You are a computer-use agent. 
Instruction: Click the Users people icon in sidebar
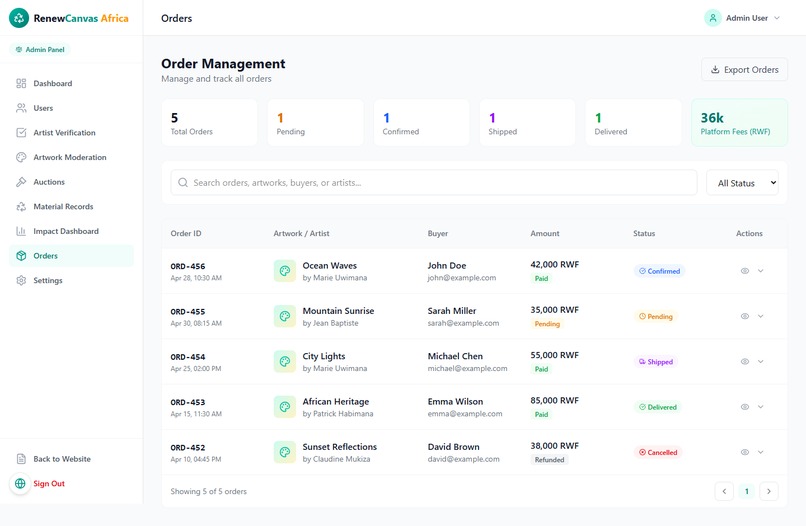point(21,108)
